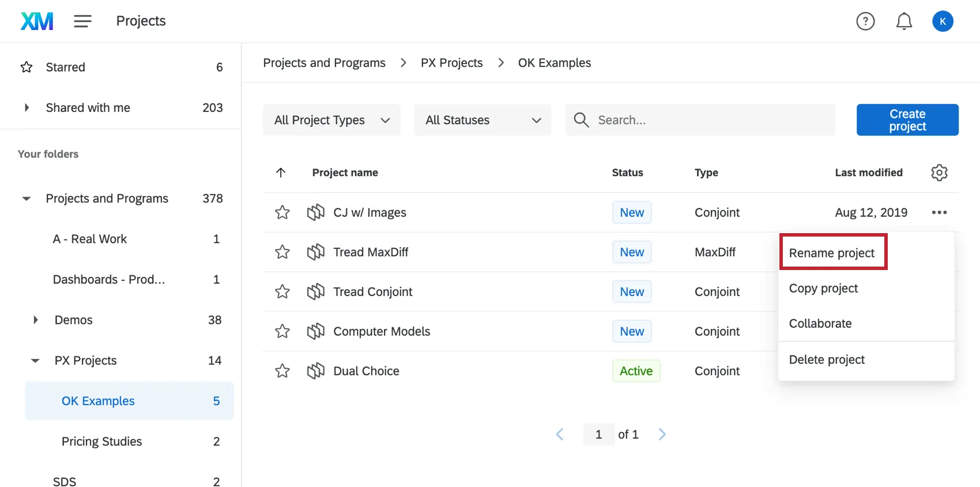Image resolution: width=980 pixels, height=487 pixels.
Task: Open the hamburger navigation menu
Action: [82, 21]
